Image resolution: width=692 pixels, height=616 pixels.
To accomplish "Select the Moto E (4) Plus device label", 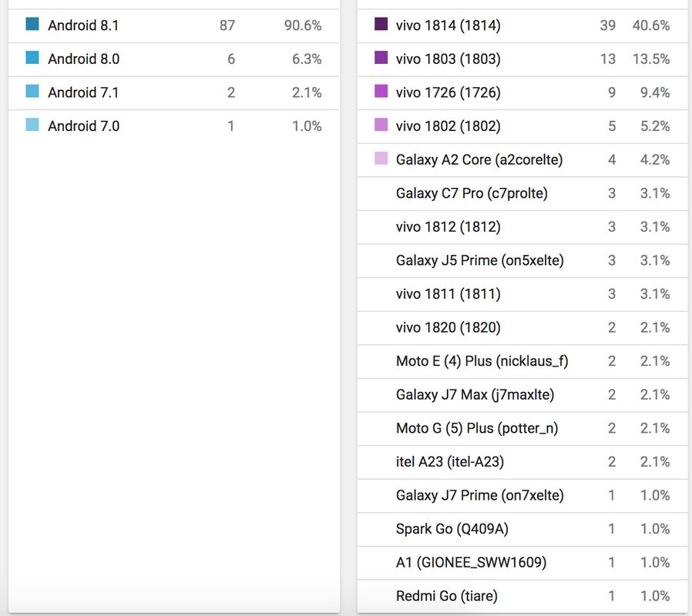I will pyautogui.click(x=482, y=361).
